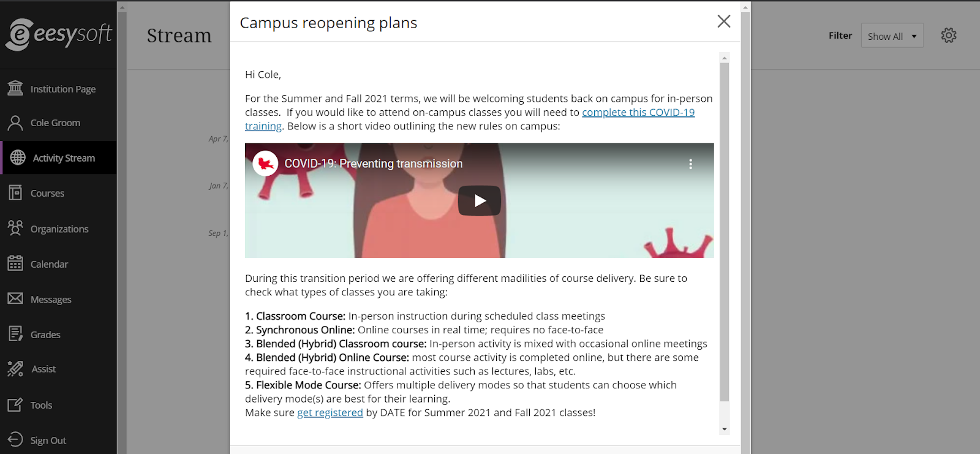Image resolution: width=980 pixels, height=454 pixels.
Task: Click the 'Jan 7,' stream date
Action: tap(218, 186)
